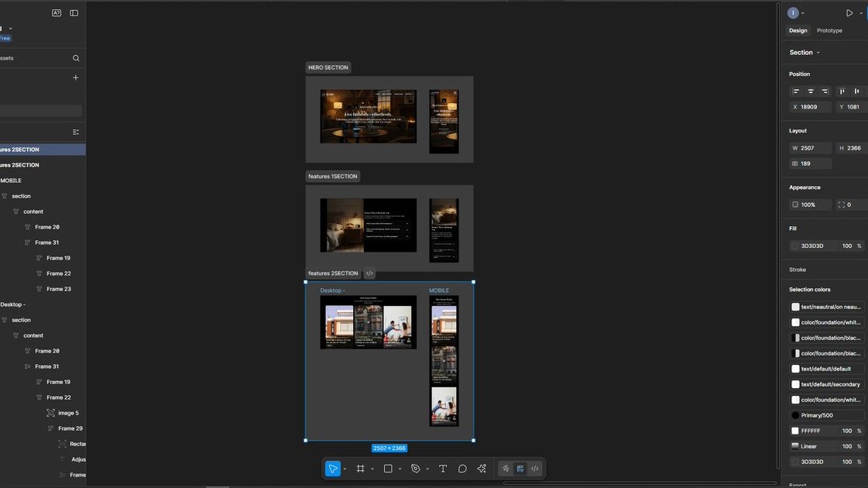Select text/default/secondary selection color
The height and width of the screenshot is (488, 868).
pyautogui.click(x=826, y=384)
